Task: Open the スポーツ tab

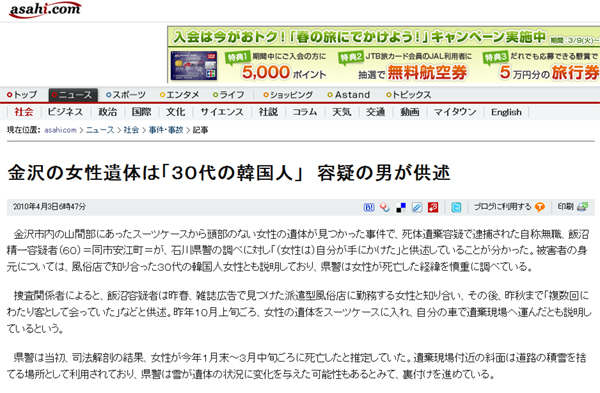Action: [126, 95]
